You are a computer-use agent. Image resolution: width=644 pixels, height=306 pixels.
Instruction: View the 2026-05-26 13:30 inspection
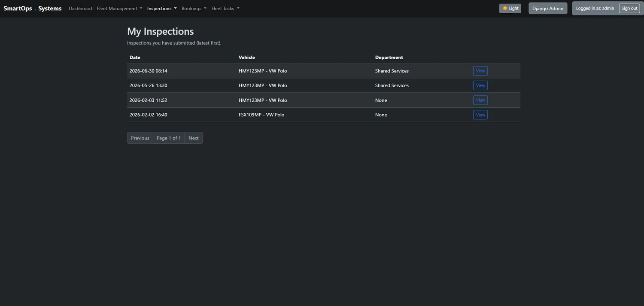pyautogui.click(x=480, y=85)
